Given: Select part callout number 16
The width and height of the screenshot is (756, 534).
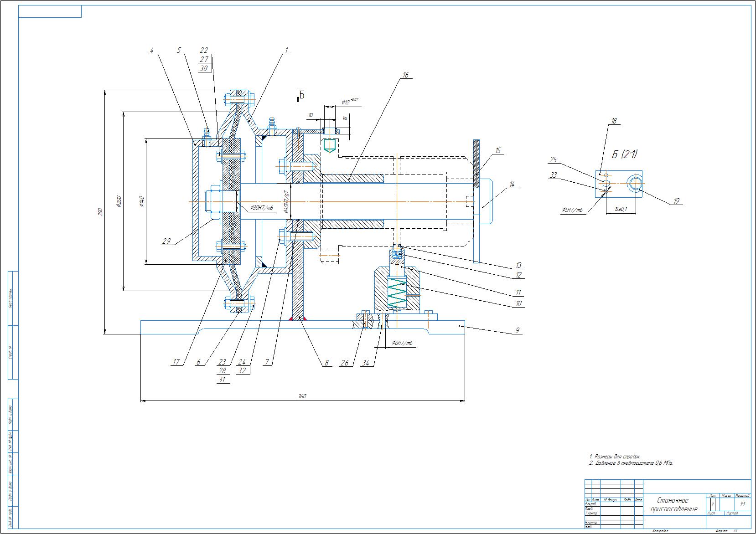Looking at the screenshot, I should coord(405,75).
